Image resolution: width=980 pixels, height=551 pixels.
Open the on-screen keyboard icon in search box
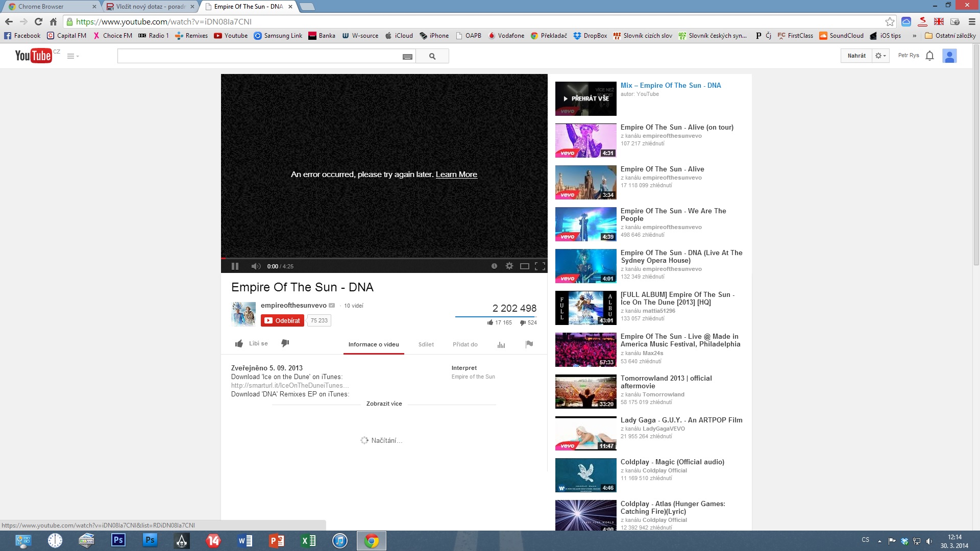pos(407,57)
